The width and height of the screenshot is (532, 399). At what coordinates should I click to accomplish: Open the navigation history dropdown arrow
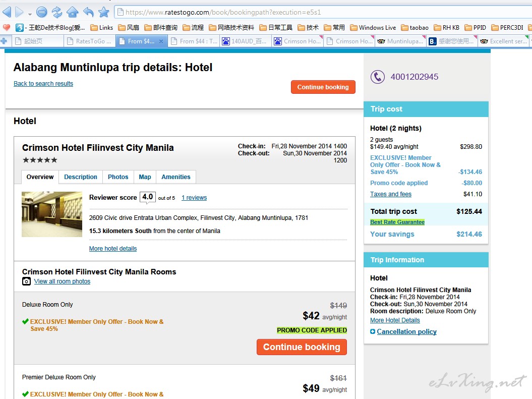[x=30, y=14]
